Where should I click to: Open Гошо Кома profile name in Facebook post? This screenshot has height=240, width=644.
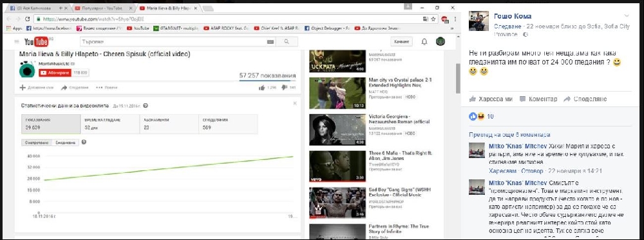[513, 17]
